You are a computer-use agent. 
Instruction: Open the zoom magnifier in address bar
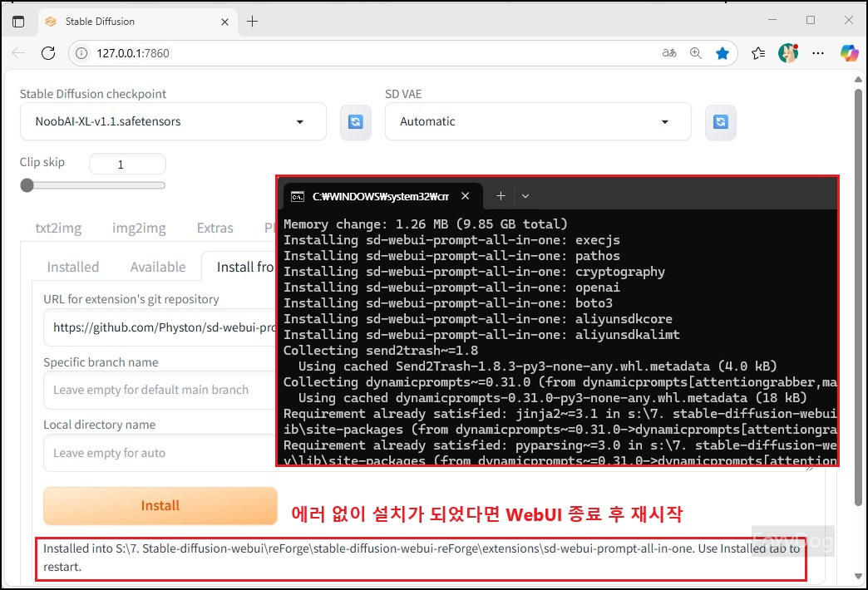[x=696, y=53]
